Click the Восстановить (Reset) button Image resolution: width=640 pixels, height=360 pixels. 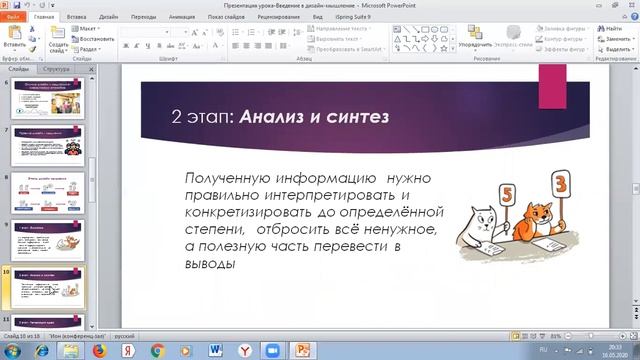(x=93, y=39)
